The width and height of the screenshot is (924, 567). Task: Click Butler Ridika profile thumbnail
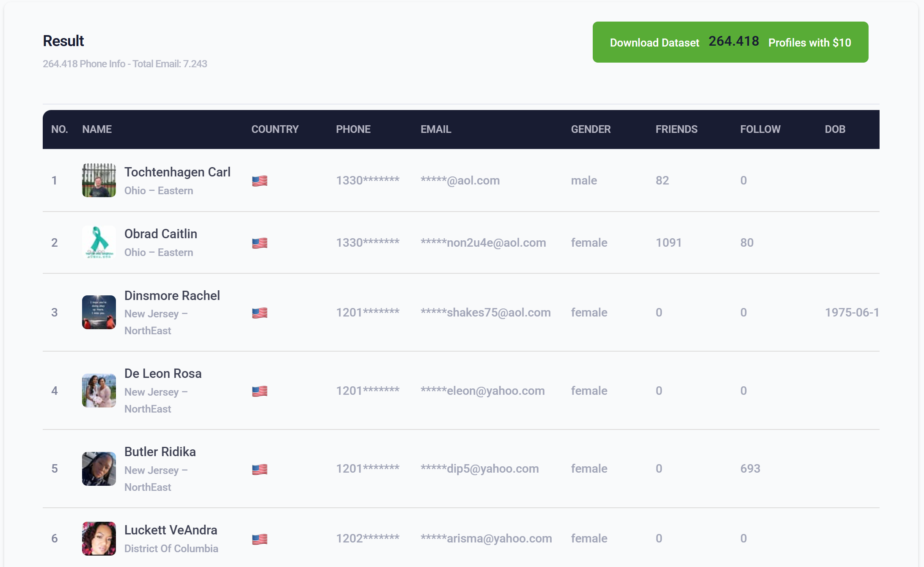[99, 469]
